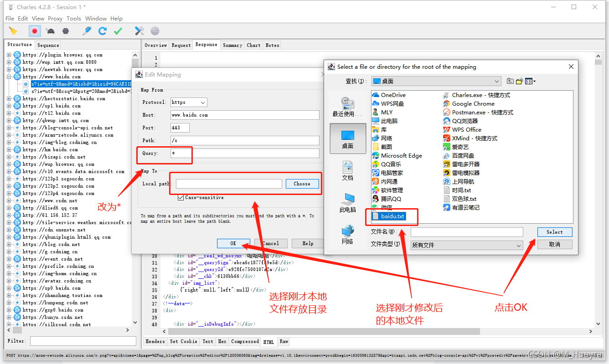Create a new folder in file dialog
Screen dimensions: 609x364
pyautogui.click(x=520, y=81)
